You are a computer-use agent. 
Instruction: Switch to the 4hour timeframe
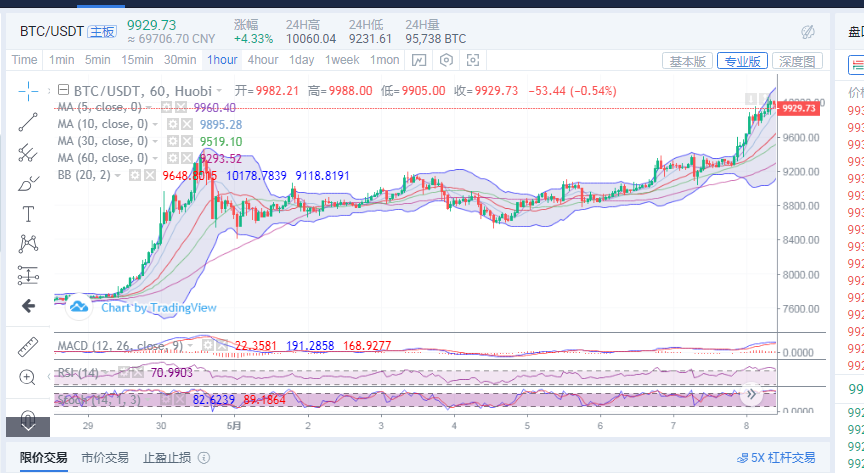click(263, 61)
